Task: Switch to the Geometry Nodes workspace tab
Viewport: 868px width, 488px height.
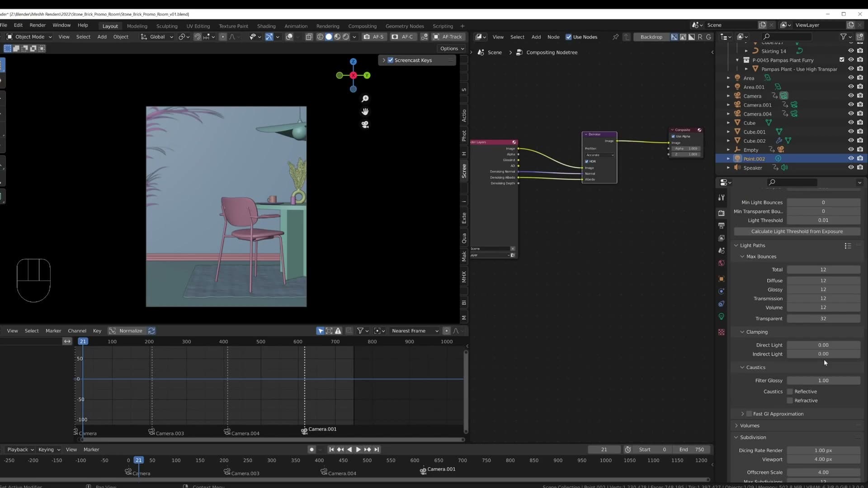Action: coord(405,26)
